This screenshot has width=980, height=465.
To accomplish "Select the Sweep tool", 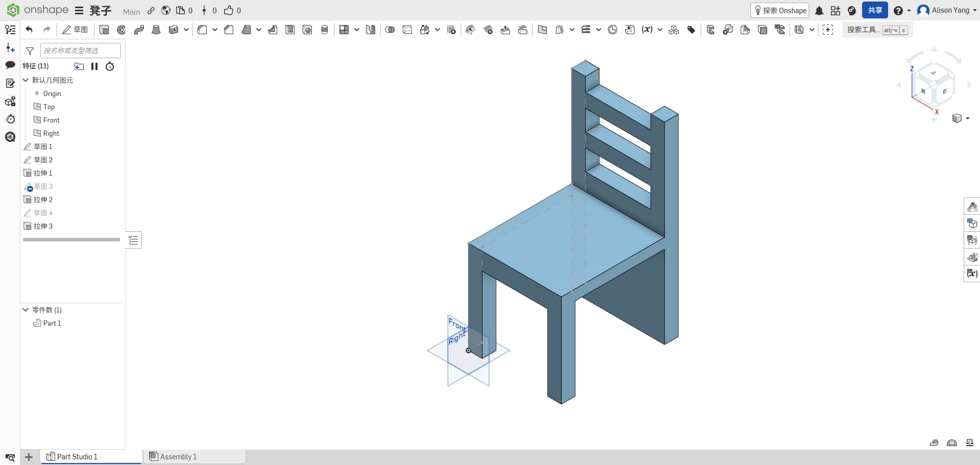I will [139, 30].
